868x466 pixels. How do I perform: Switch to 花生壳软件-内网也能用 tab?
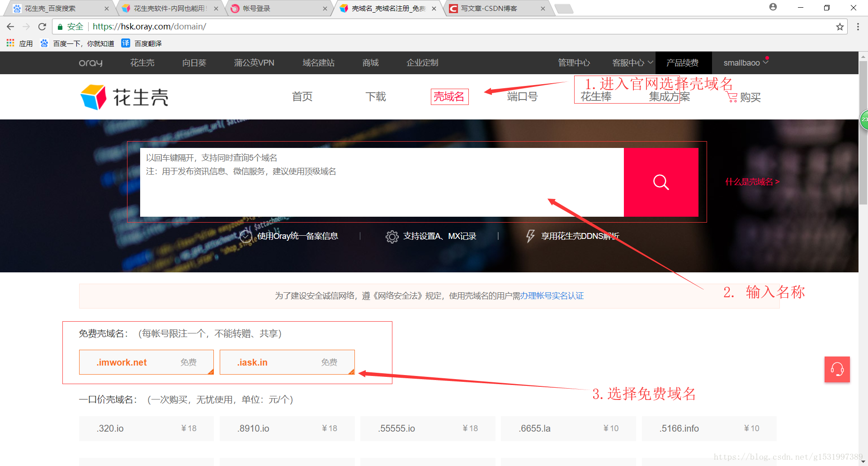coord(170,9)
